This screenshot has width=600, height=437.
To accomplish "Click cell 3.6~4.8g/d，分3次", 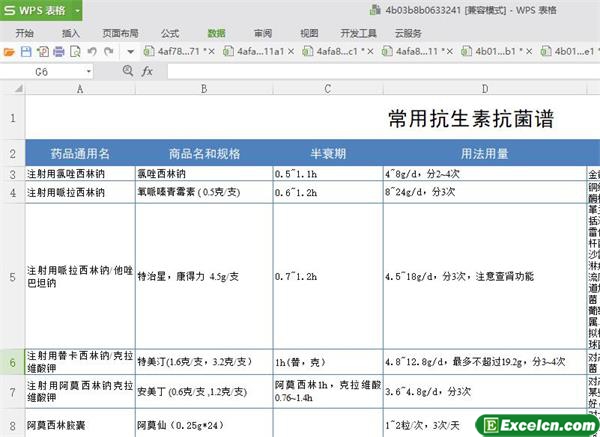I will pos(485,392).
